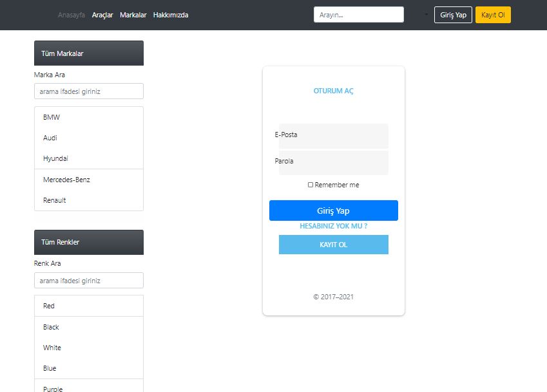Viewport: 547px width, 392px height.
Task: Collapse the Tüm Renkler panel header
Action: (x=88, y=242)
